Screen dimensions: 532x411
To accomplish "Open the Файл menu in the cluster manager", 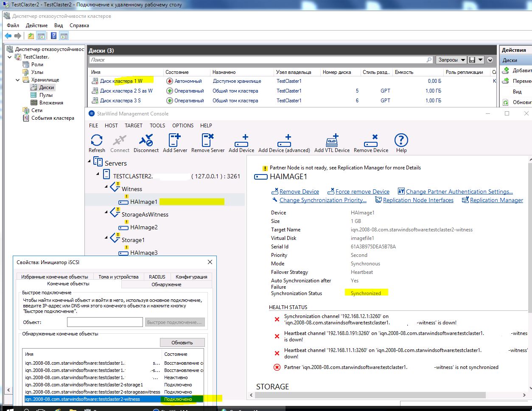I will [13, 25].
